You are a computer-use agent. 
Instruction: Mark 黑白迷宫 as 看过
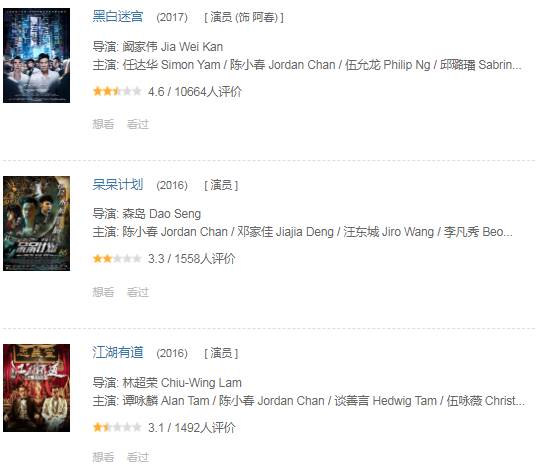[x=138, y=124]
